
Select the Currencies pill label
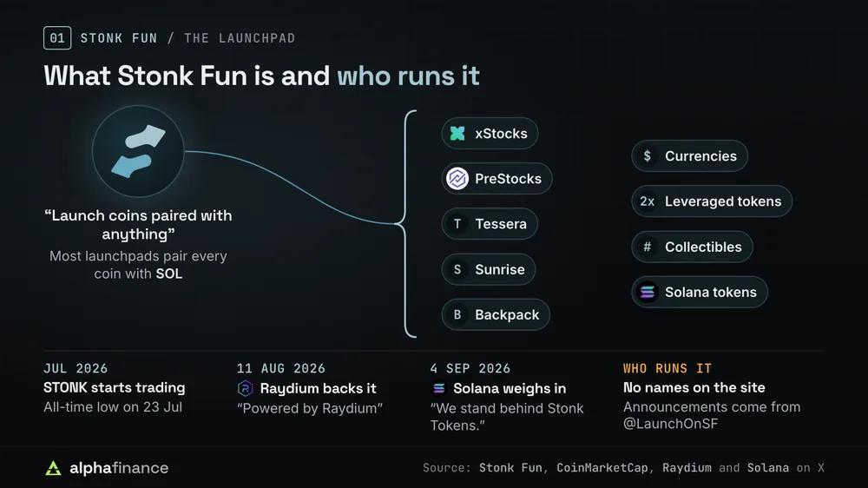click(700, 156)
